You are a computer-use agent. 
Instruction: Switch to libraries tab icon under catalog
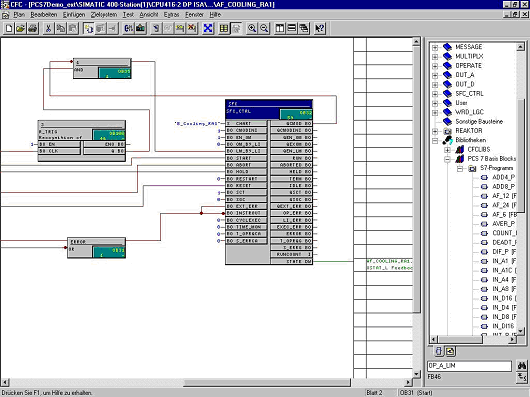click(x=450, y=352)
